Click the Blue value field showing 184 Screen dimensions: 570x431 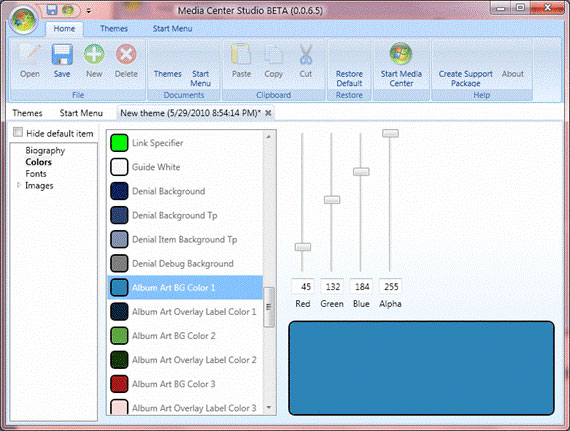pos(361,287)
